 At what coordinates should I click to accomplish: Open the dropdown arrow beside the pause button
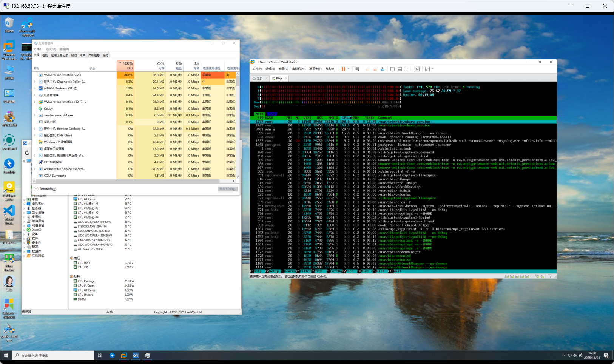348,69
